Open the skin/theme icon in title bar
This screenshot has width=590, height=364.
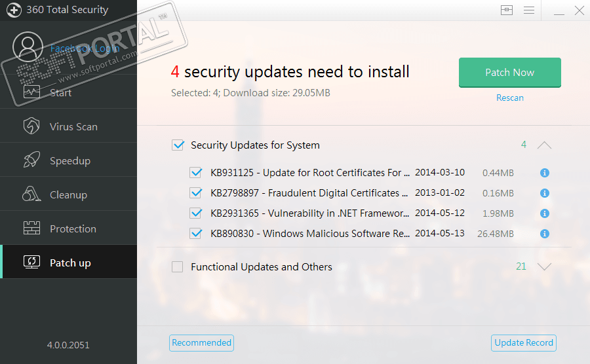(507, 10)
